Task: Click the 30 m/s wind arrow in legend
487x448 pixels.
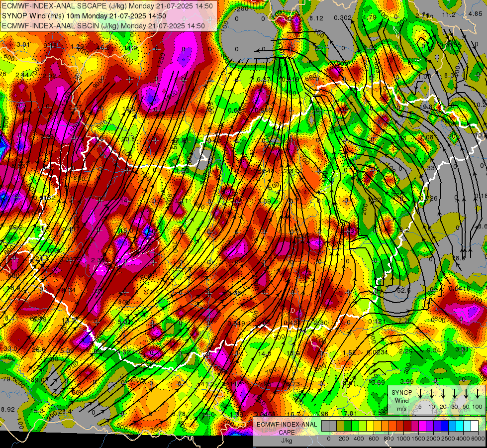Action: point(455,393)
